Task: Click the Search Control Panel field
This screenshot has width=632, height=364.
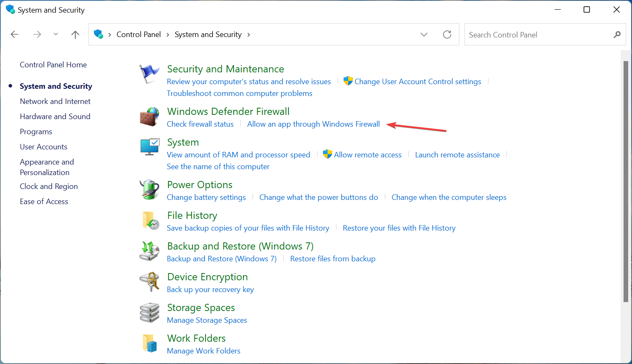Action: point(545,35)
